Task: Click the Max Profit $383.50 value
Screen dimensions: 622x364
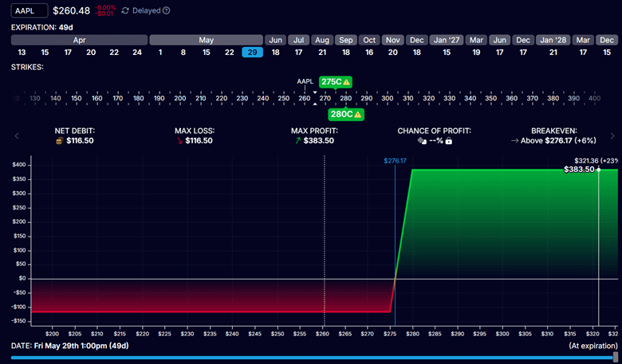Action: pyautogui.click(x=318, y=141)
